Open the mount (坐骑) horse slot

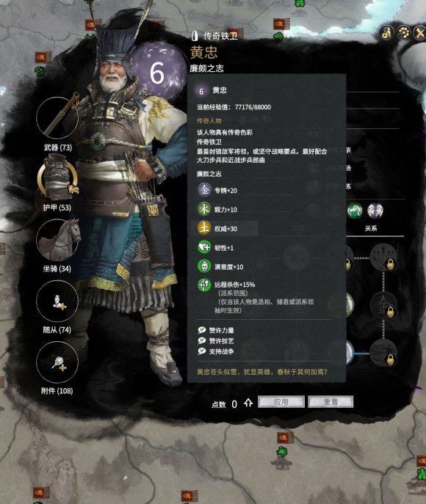(x=57, y=240)
